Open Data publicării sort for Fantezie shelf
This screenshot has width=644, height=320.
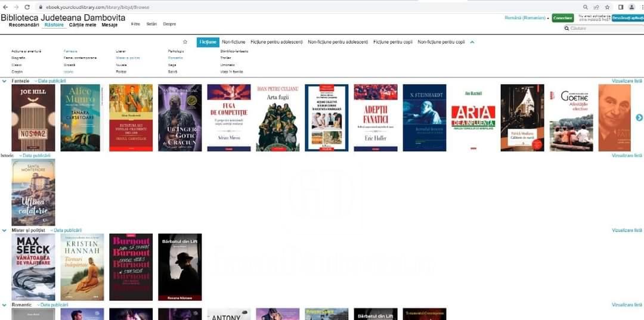(x=50, y=81)
